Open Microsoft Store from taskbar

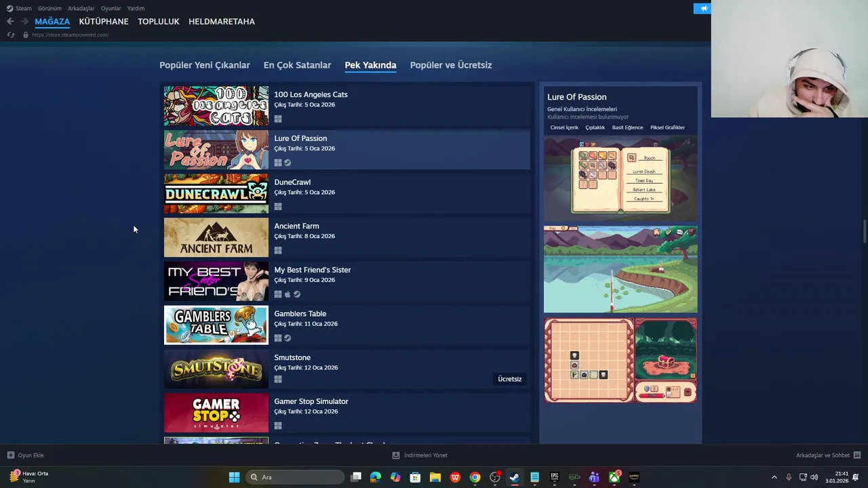click(415, 477)
